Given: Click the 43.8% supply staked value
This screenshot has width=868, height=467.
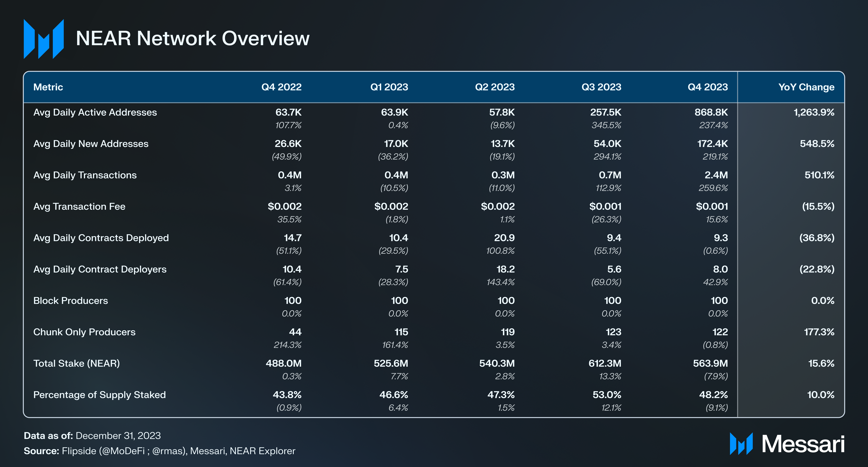Looking at the screenshot, I should click(x=287, y=395).
